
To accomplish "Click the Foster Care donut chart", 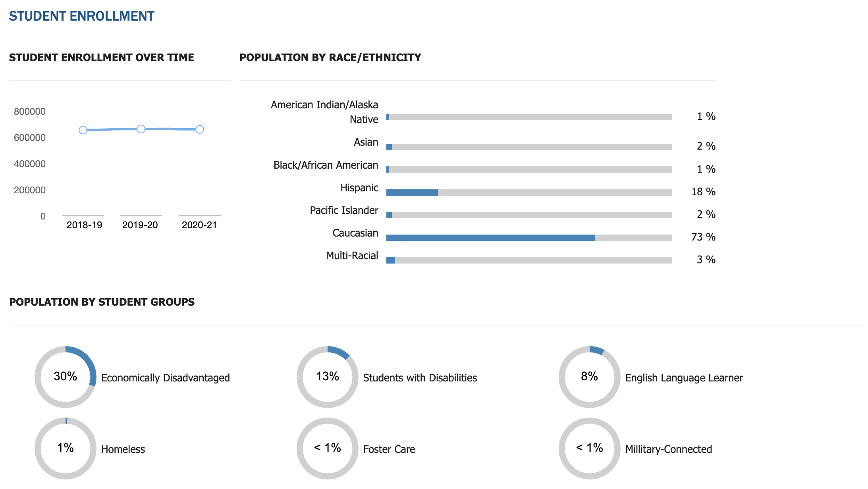I will 328,449.
